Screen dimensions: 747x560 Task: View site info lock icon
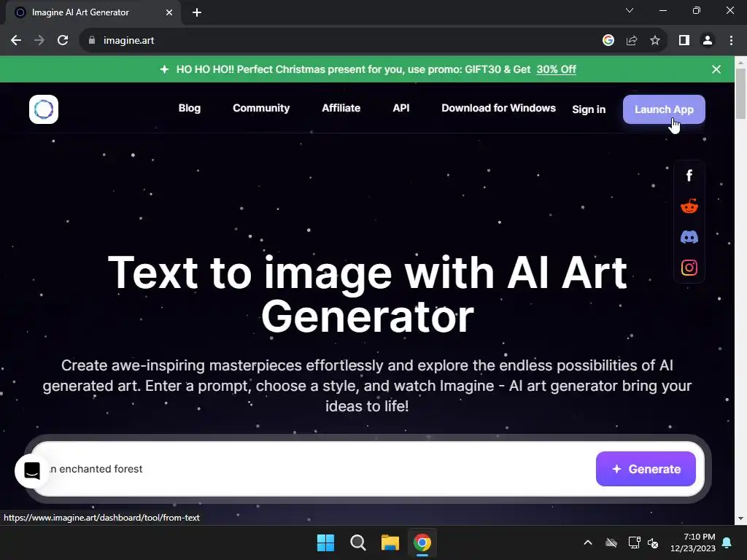(x=92, y=41)
